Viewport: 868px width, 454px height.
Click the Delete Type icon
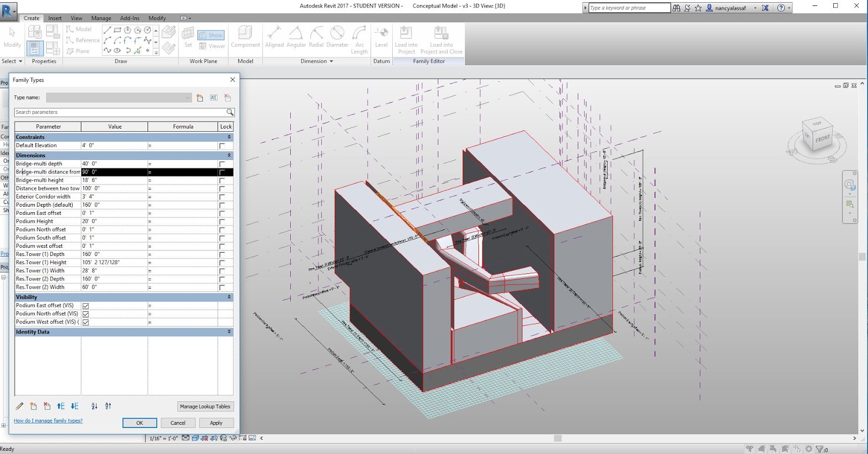coord(228,98)
